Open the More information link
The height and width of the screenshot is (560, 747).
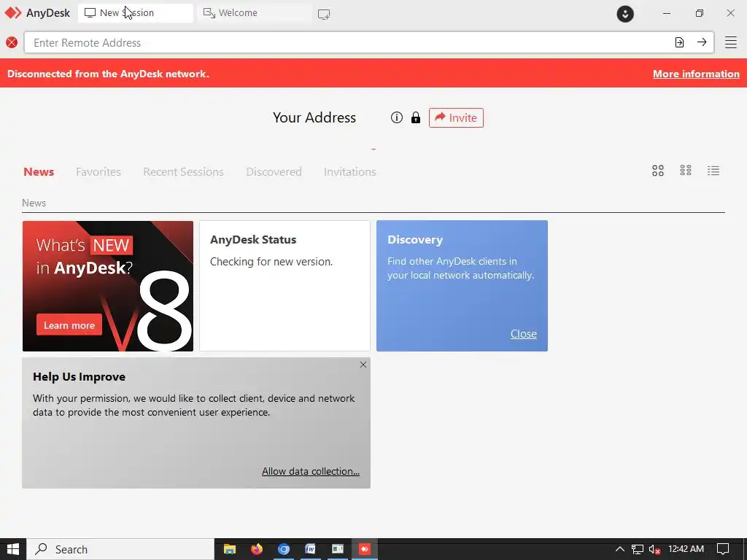[x=696, y=74]
